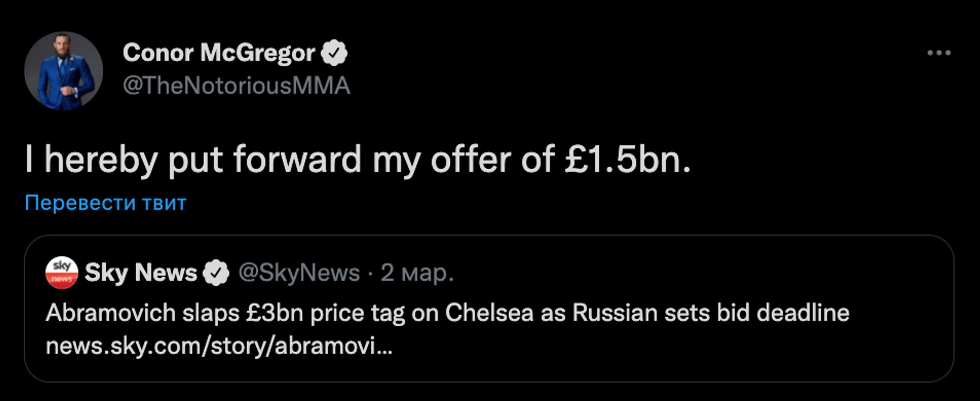This screenshot has height=401, width=980.
Task: Open the three-dot more options menu
Action: click(938, 53)
